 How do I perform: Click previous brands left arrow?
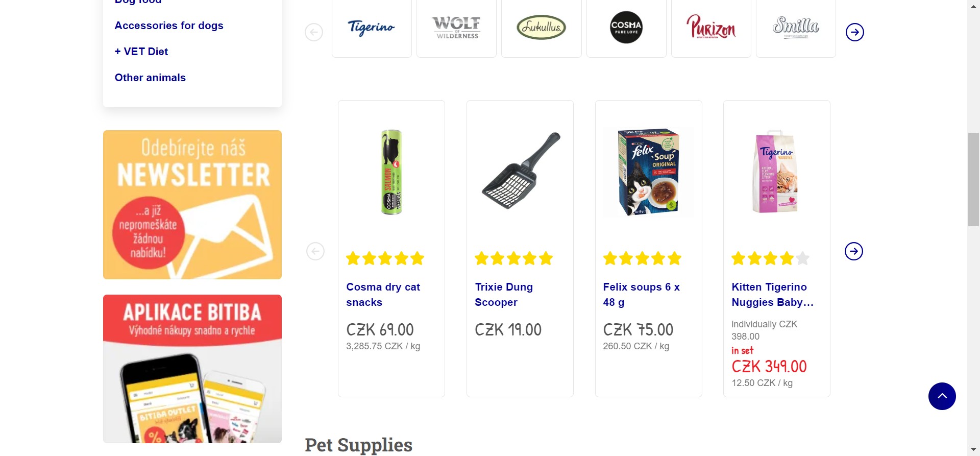(x=314, y=32)
